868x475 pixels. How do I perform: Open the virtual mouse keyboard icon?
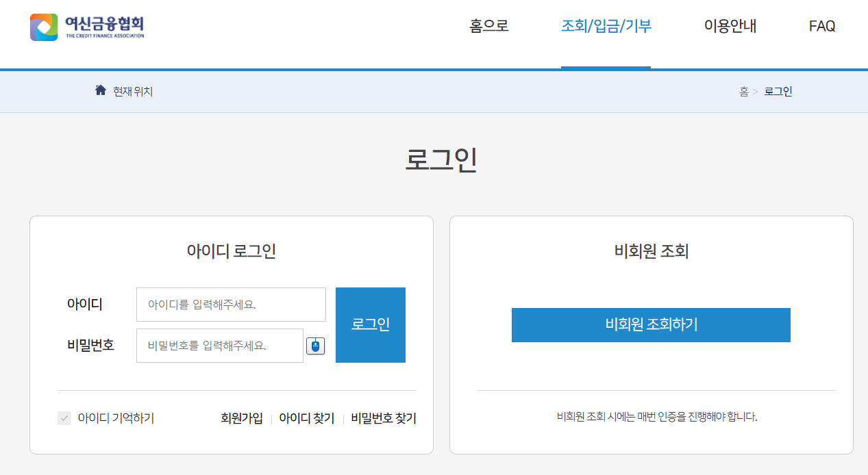(315, 346)
